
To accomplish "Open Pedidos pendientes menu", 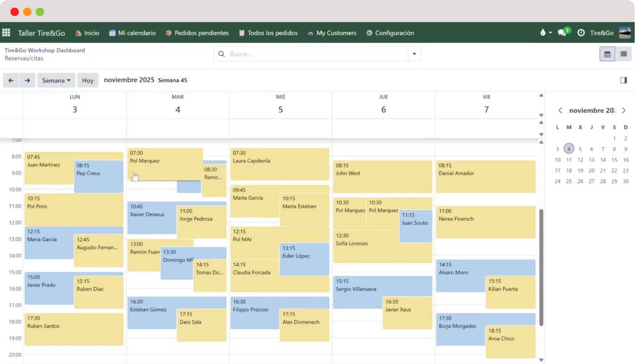I will pyautogui.click(x=197, y=33).
